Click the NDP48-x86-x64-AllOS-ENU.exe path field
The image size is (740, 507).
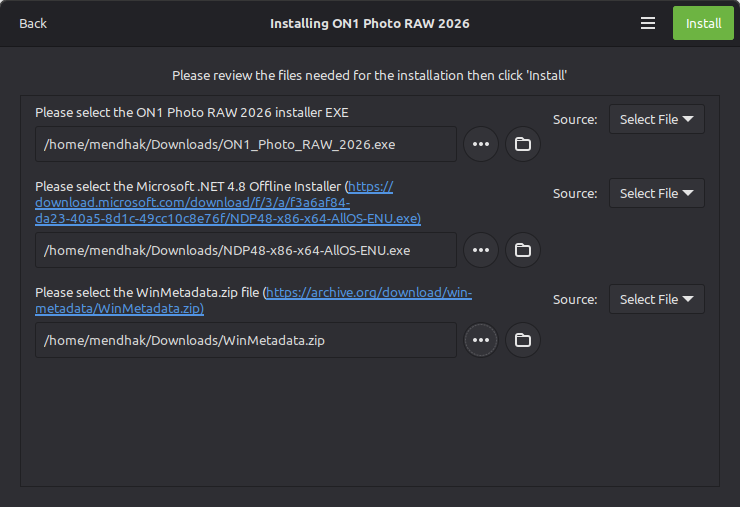[x=246, y=250]
